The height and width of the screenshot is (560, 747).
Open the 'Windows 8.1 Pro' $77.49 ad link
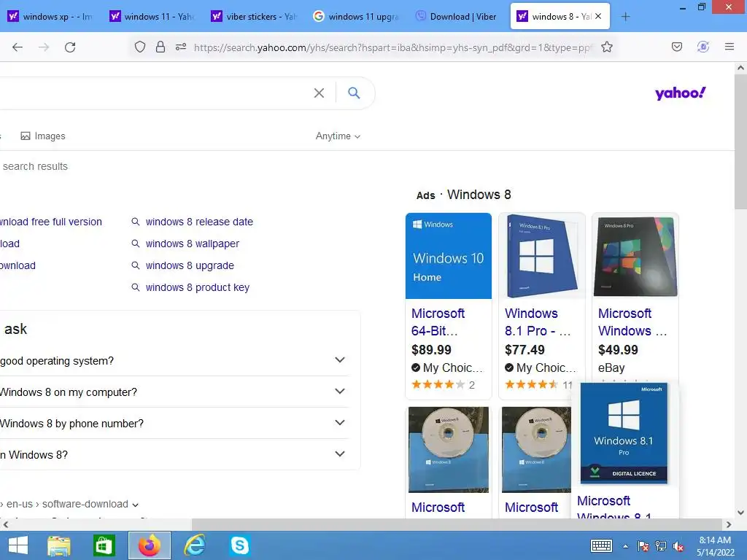(x=538, y=322)
